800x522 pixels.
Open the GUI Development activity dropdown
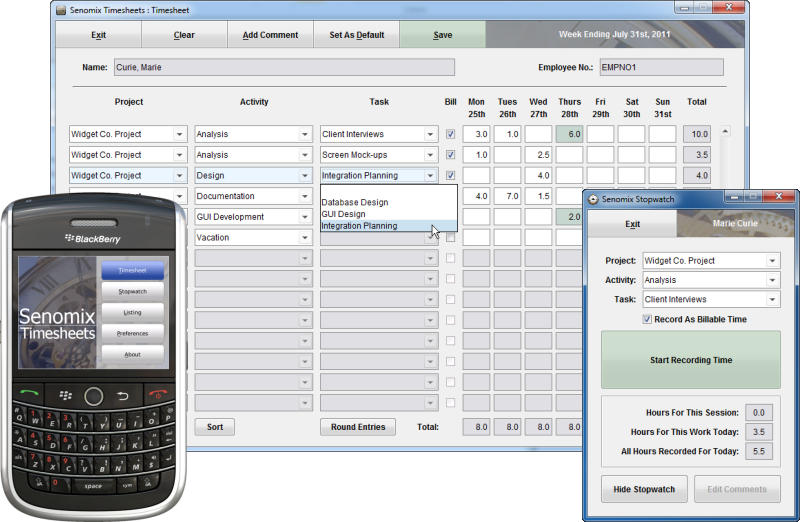click(305, 217)
